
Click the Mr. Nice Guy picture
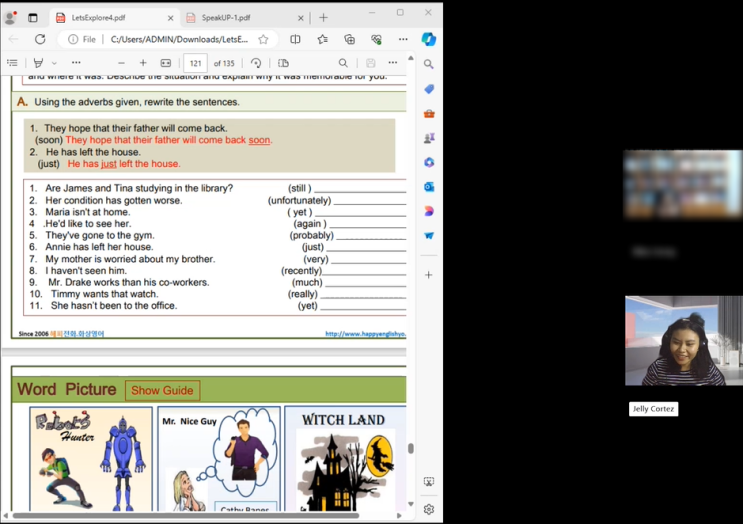point(219,459)
